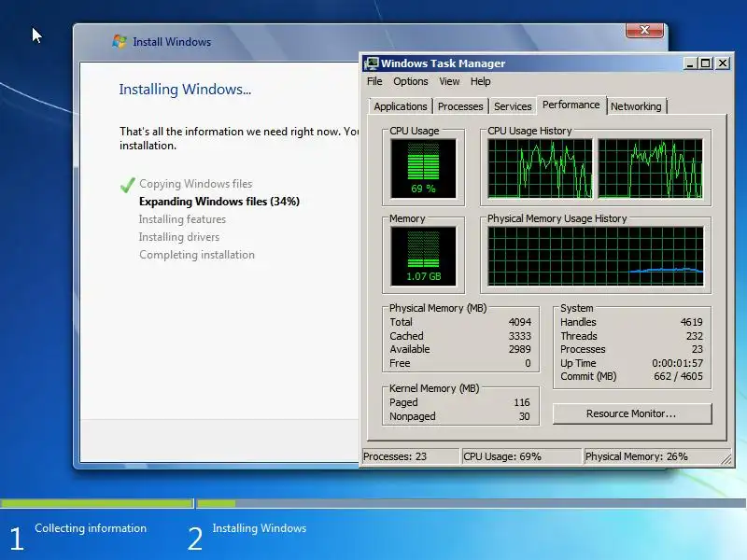Click the Handles value 4619
This screenshot has width=747, height=560.
tap(692, 322)
